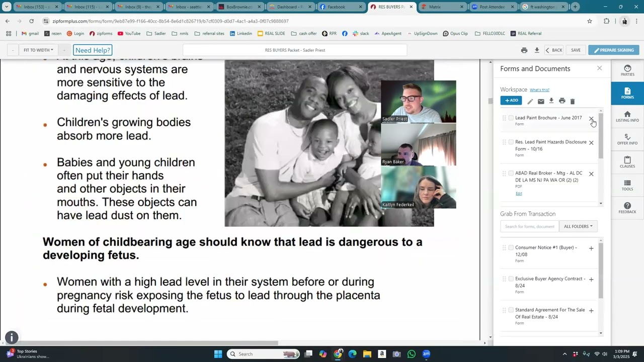Open the Fit to Width zoom dropdown
644x362 pixels.
(x=38, y=50)
